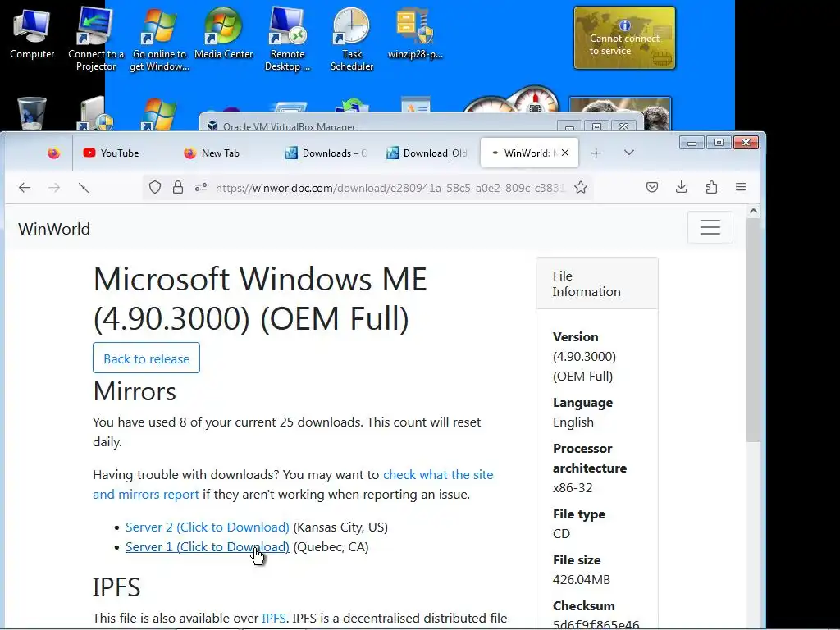Minimize the VirtualBox Manager window
Screen dimensions: 840x630
pos(569,127)
